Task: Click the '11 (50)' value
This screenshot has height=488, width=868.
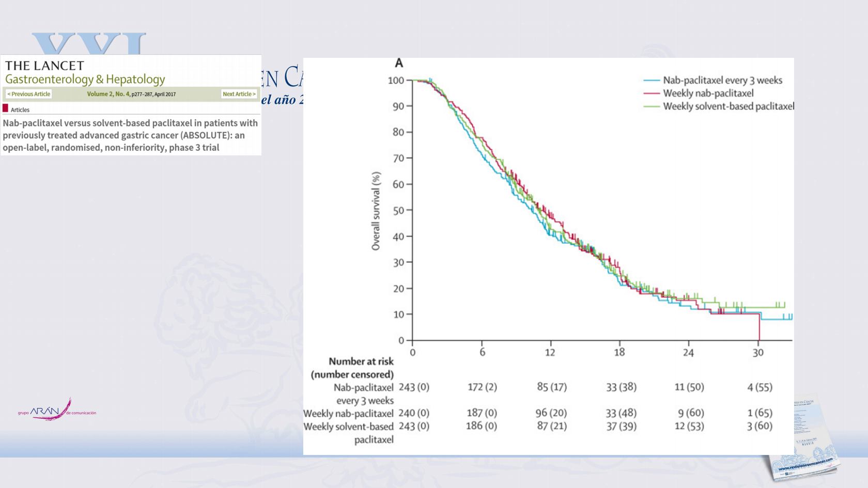Action: point(689,387)
